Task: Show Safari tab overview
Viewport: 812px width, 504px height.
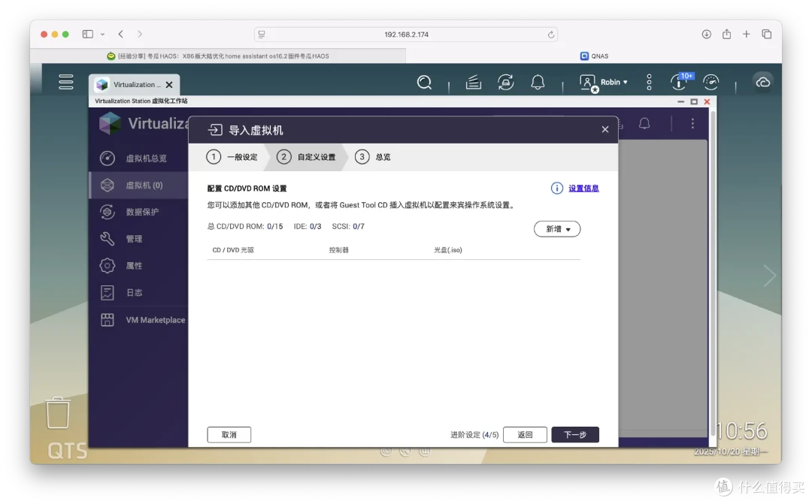Action: coord(766,34)
